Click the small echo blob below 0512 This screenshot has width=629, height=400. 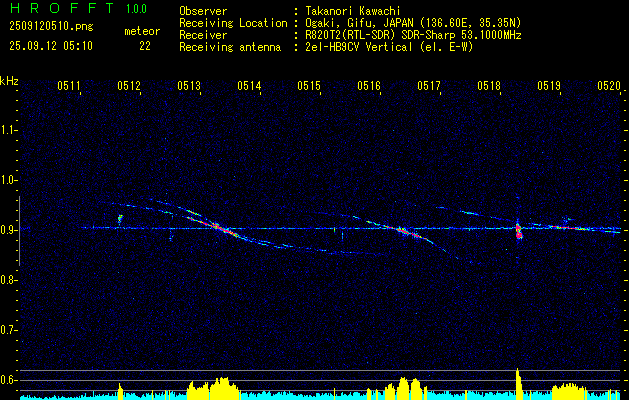120,218
